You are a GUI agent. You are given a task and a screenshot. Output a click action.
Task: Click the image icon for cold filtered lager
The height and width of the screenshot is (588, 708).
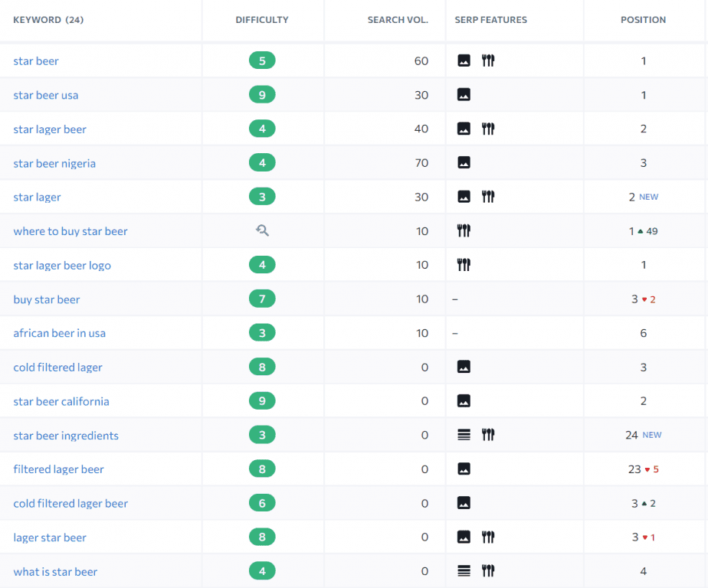[x=464, y=367]
